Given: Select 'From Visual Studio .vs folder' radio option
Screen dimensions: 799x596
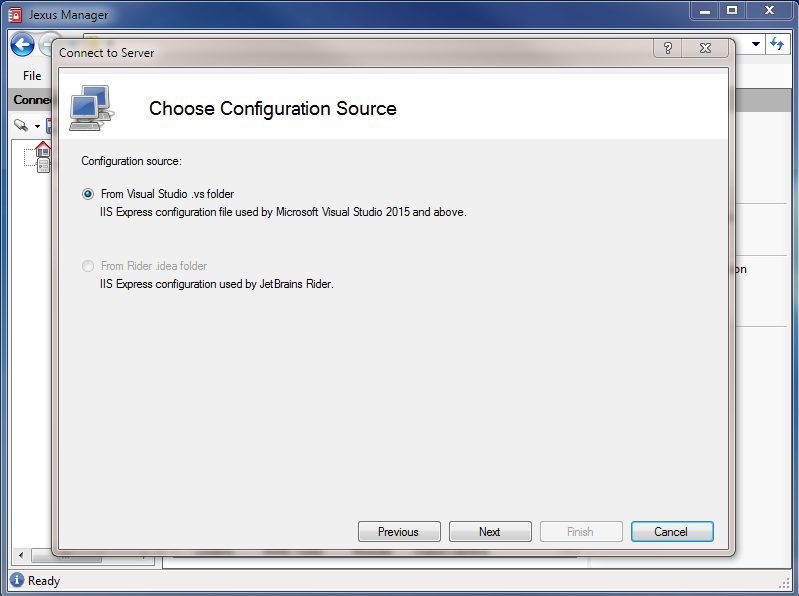Looking at the screenshot, I should [x=88, y=194].
